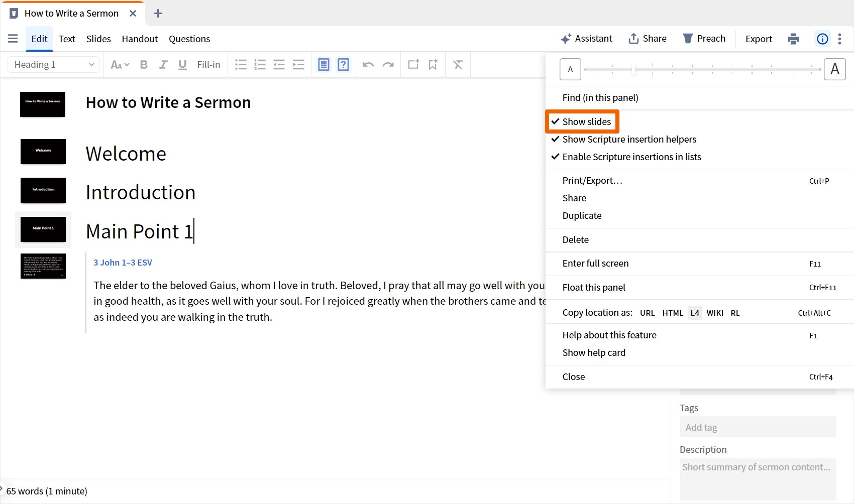Screen dimensions: 854x504
Task: Apply a numbered list
Action: (x=260, y=64)
